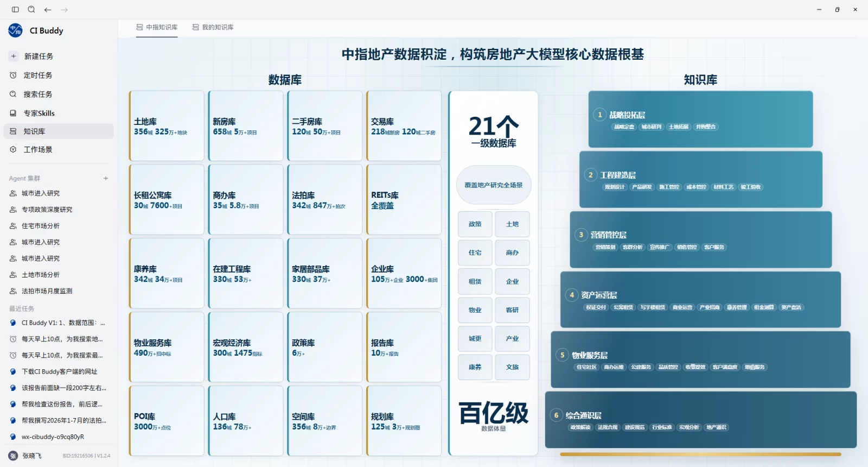Click the icon beside 下载CI Buddy客户端的网址
868x467 pixels.
[x=13, y=371]
